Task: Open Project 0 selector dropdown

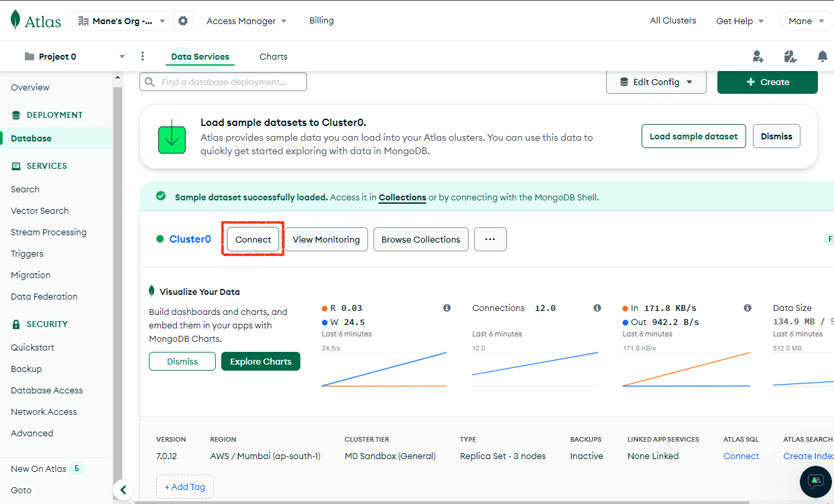Action: (x=74, y=56)
